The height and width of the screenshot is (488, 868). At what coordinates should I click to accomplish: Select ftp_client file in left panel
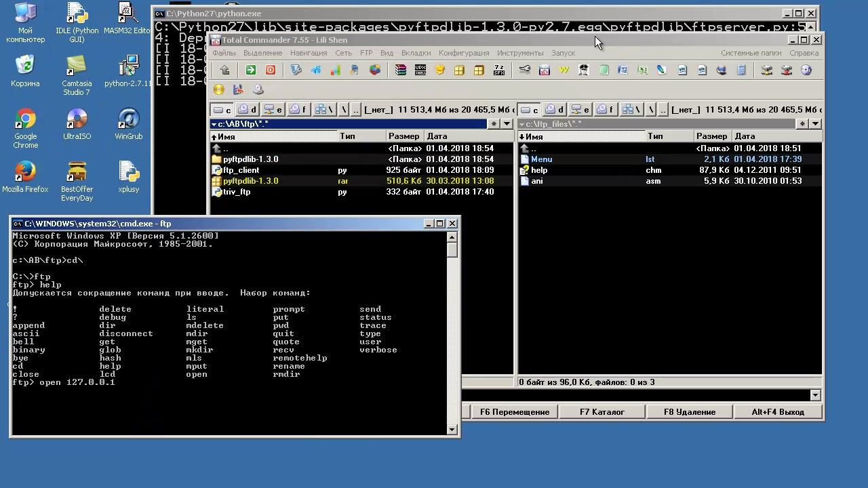point(241,170)
